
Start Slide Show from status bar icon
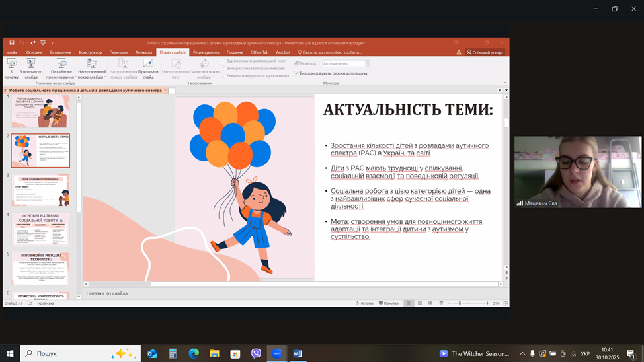click(441, 303)
